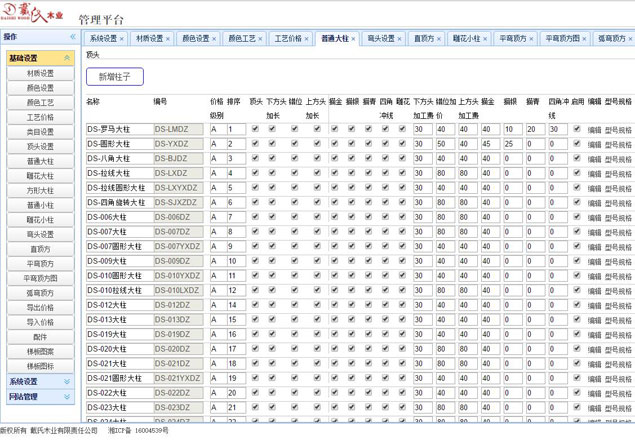This screenshot has height=440, width=635.
Task: Close the 雕花小柱 tab
Action: pyautogui.click(x=485, y=39)
